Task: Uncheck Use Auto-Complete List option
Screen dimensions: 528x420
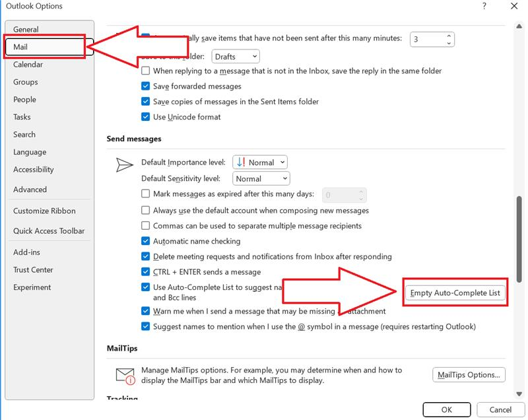Action: (x=145, y=287)
